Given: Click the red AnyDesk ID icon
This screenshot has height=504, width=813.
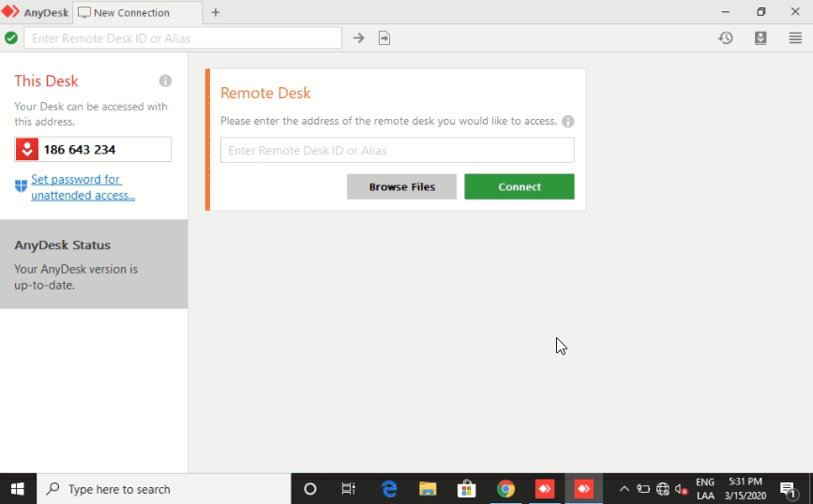Looking at the screenshot, I should pos(27,150).
